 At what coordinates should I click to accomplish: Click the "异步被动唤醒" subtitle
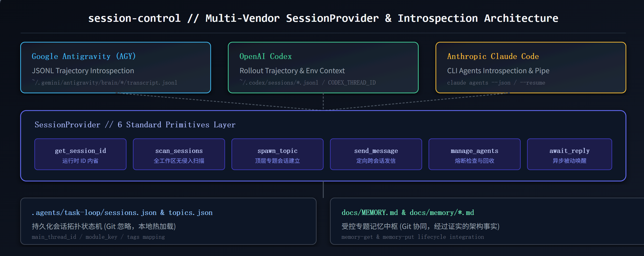[x=569, y=161]
